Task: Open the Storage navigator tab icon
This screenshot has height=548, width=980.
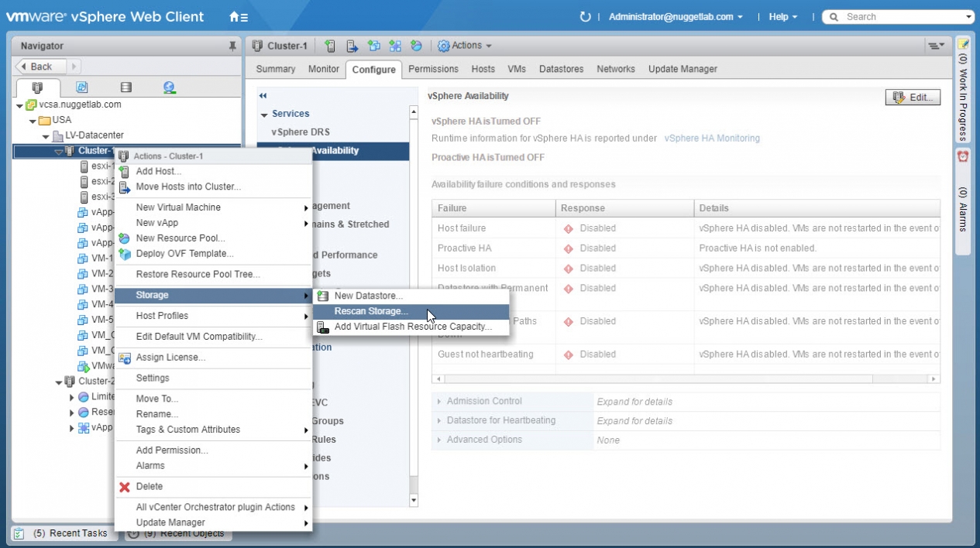Action: (126, 87)
